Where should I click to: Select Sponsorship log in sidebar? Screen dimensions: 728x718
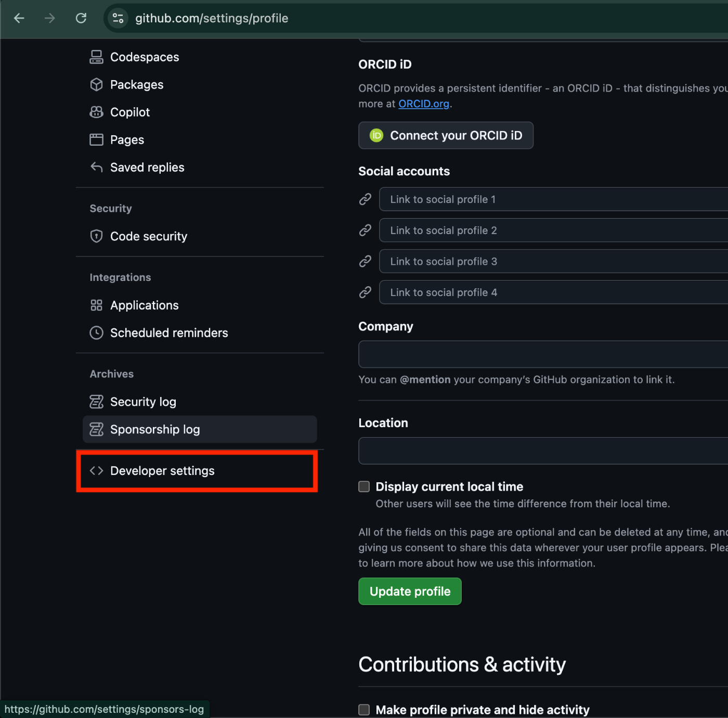tap(200, 429)
